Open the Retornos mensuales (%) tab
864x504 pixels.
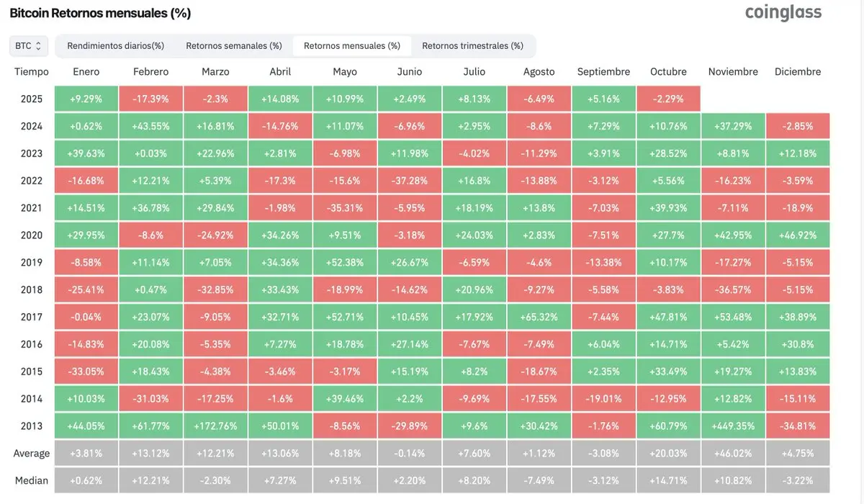point(352,45)
